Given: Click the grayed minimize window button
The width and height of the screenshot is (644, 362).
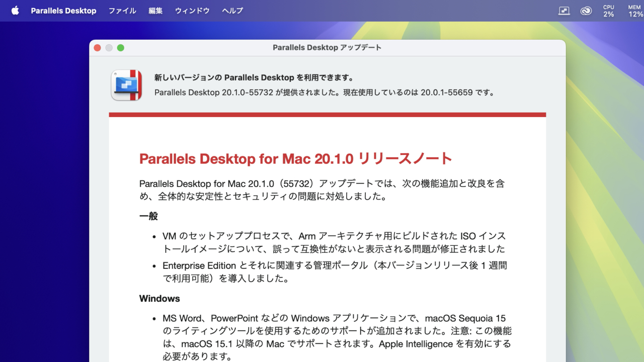Looking at the screenshot, I should pyautogui.click(x=109, y=48).
